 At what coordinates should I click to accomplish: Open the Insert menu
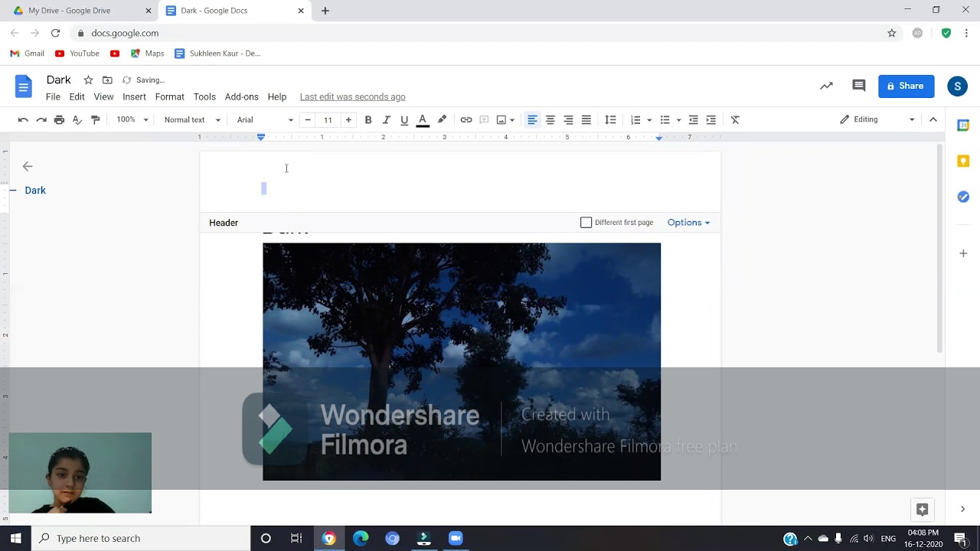[x=134, y=96]
